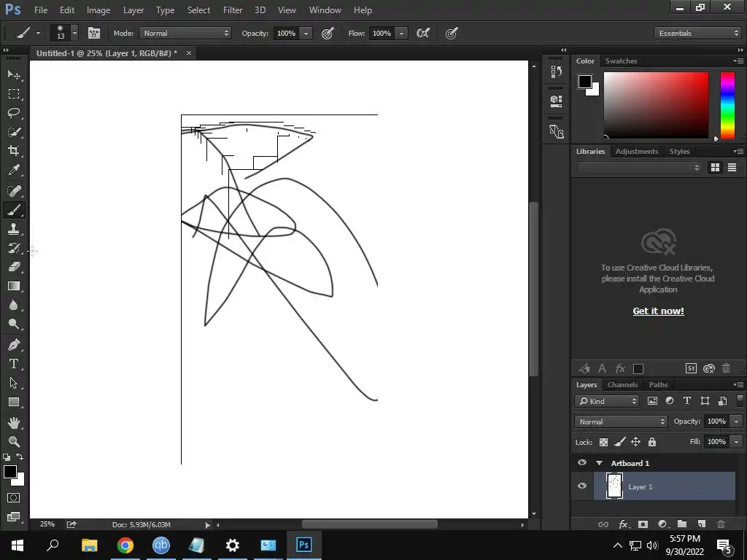Open the Image menu
Image resolution: width=747 pixels, height=560 pixels.
point(98,10)
